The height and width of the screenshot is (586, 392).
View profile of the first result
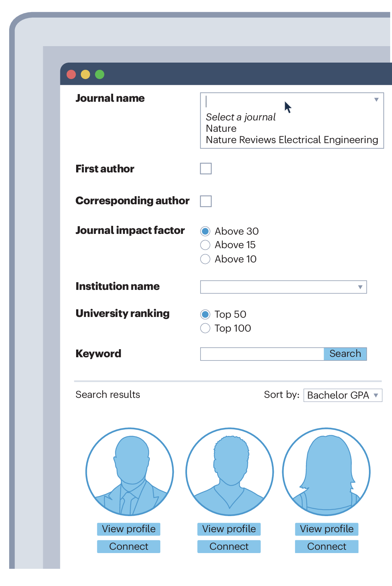tap(129, 529)
